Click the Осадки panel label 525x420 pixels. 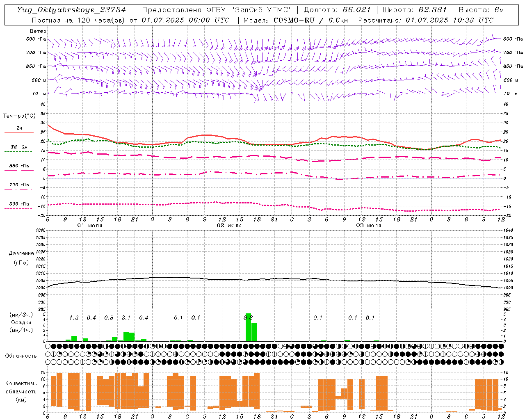click(x=21, y=322)
